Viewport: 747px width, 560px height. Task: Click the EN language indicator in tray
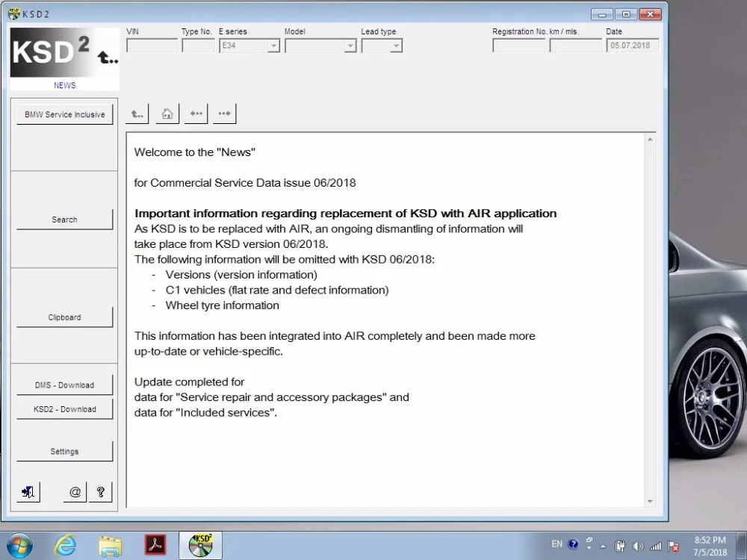[557, 544]
